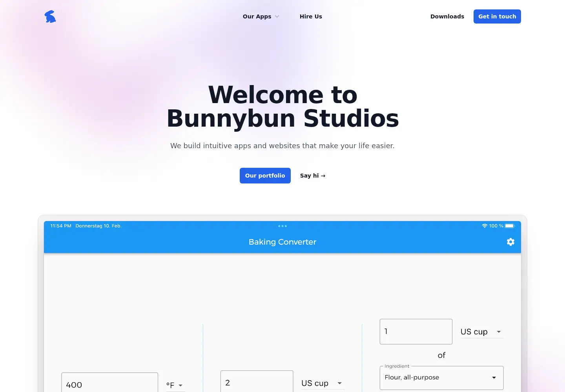
Task: Click the battery icon showing 100 %
Action: tap(510, 226)
